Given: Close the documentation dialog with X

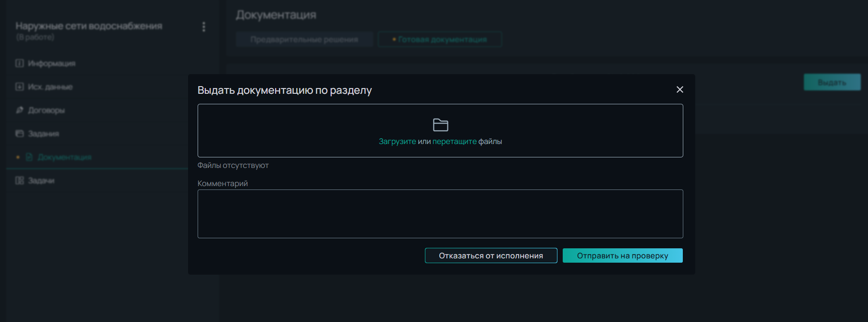Looking at the screenshot, I should coord(679,89).
